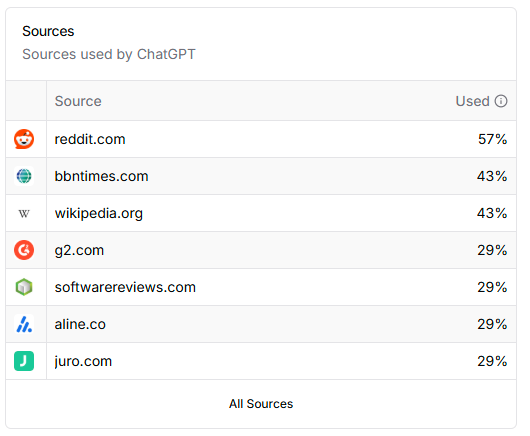Click the aline.co blue logo icon
This screenshot has width=530, height=436.
[x=24, y=324]
